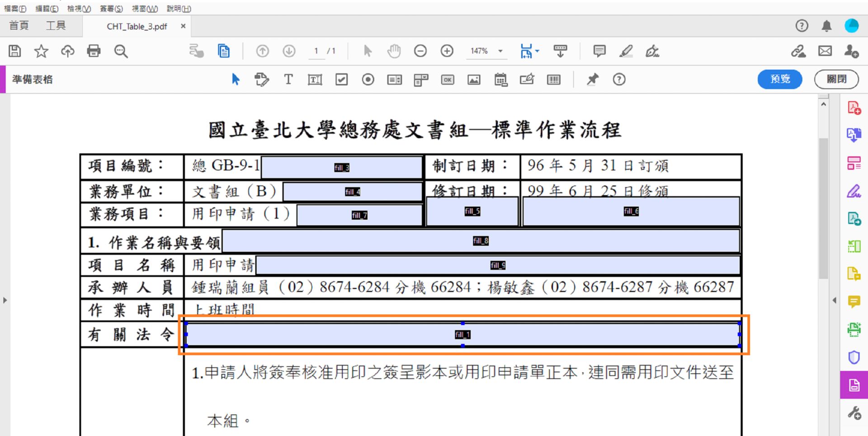This screenshot has height=436, width=868.
Task: Go to next page arrow
Action: pyautogui.click(x=289, y=51)
